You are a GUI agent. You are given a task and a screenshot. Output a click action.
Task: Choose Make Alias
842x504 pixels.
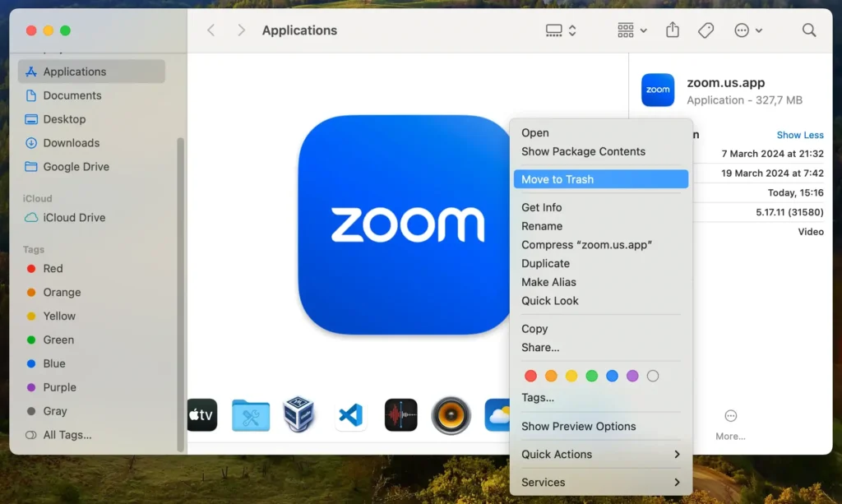pyautogui.click(x=601, y=282)
